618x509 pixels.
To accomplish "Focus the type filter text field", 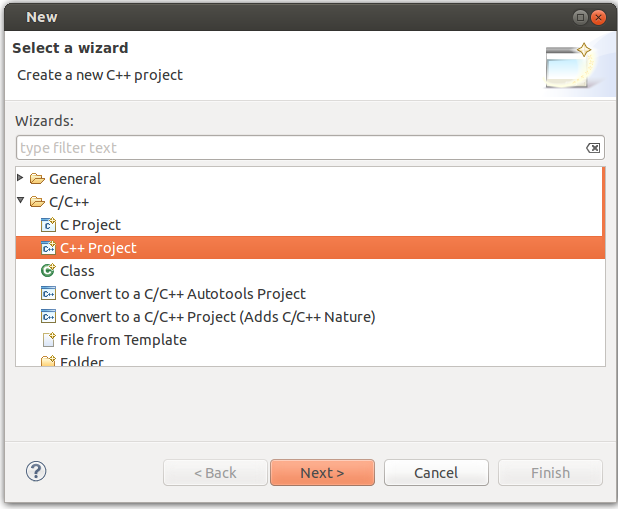I will point(310,148).
